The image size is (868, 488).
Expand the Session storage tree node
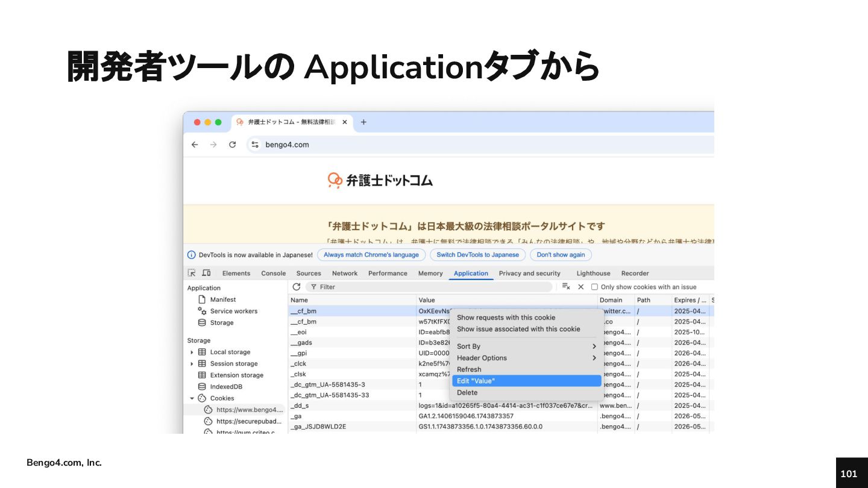pos(192,364)
